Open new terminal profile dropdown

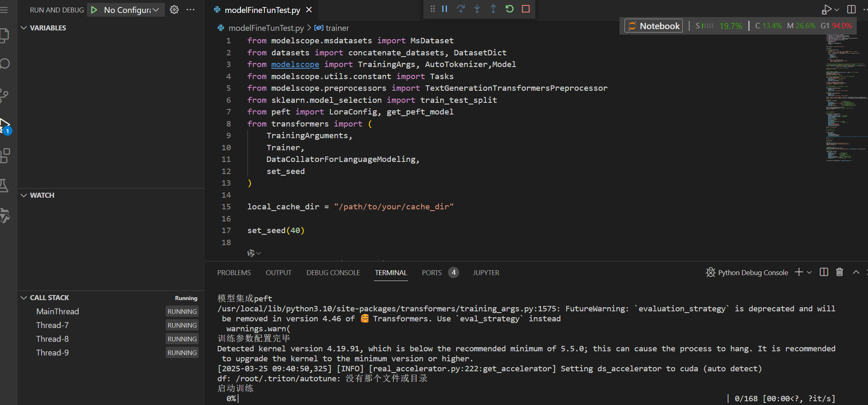(809, 272)
